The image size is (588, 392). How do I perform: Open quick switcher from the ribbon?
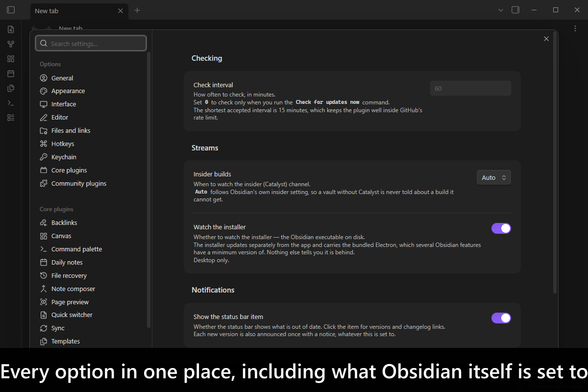tap(11, 29)
